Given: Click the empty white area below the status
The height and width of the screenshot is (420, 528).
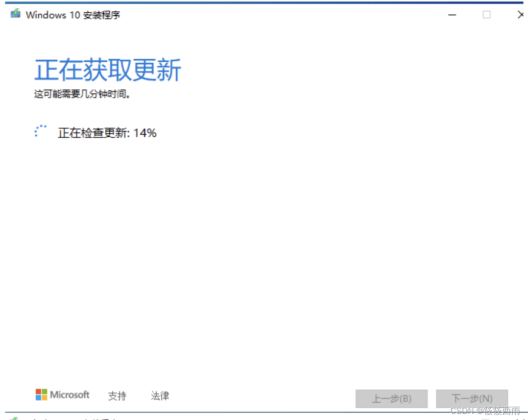Looking at the screenshot, I should point(264,256).
